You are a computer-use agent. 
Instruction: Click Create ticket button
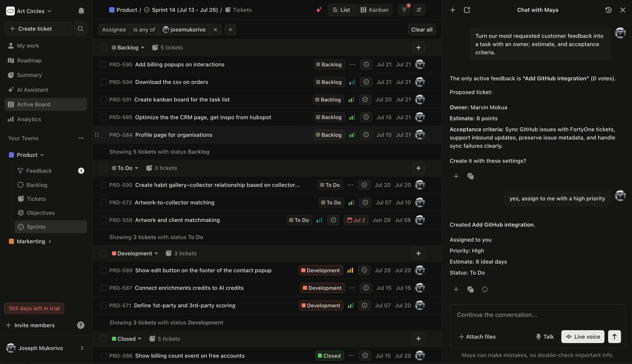coord(39,29)
